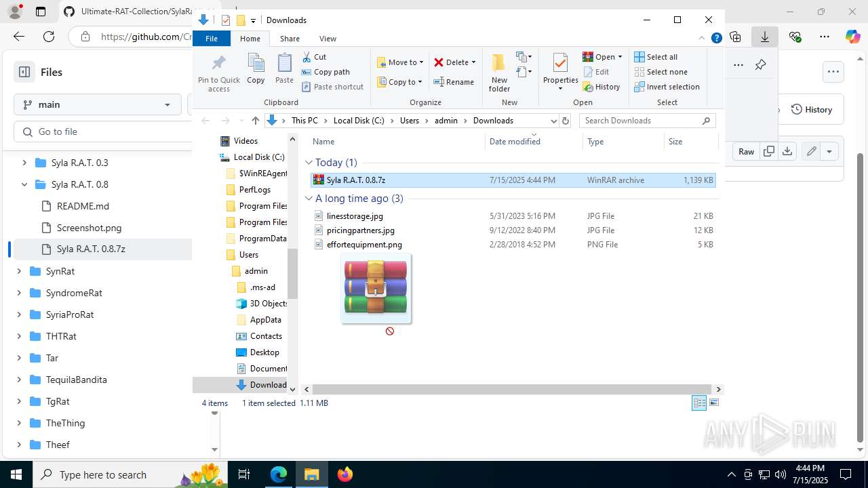Click Edit in Open group
This screenshot has height=488, width=868.
[x=595, y=72]
